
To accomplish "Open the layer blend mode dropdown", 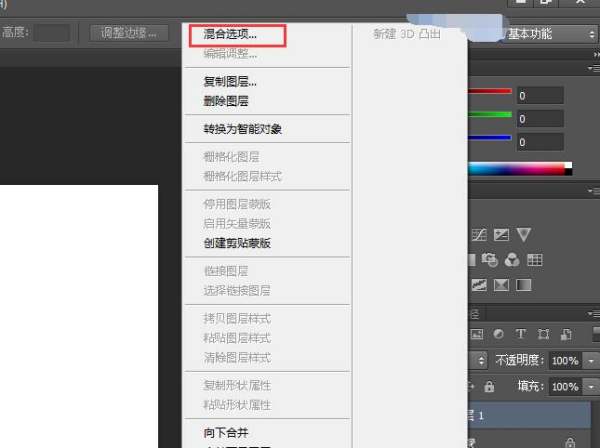I will point(478,360).
